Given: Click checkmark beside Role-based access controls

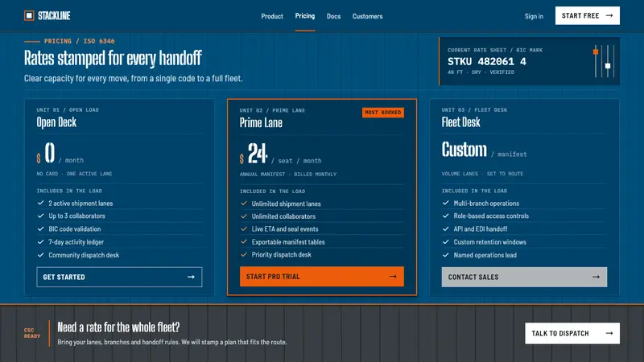Looking at the screenshot, I should pos(446,216).
